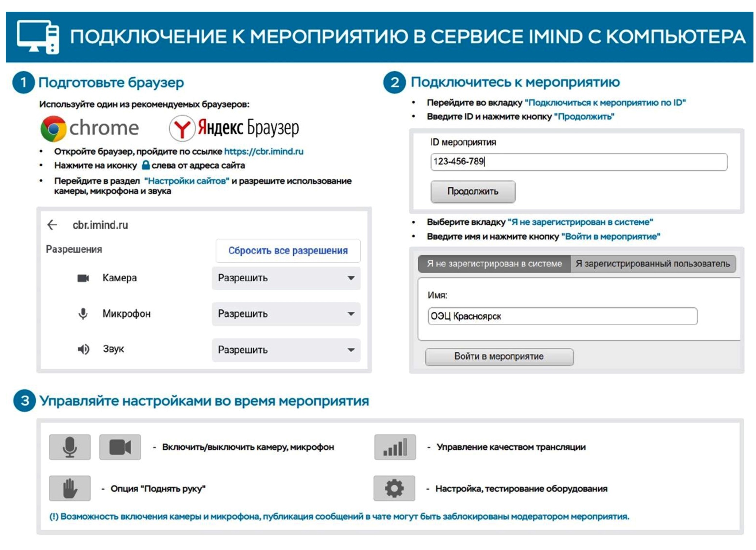Image resolution: width=756 pixels, height=550 pixels.
Task: Click the ID мероприятия label
Action: [463, 142]
